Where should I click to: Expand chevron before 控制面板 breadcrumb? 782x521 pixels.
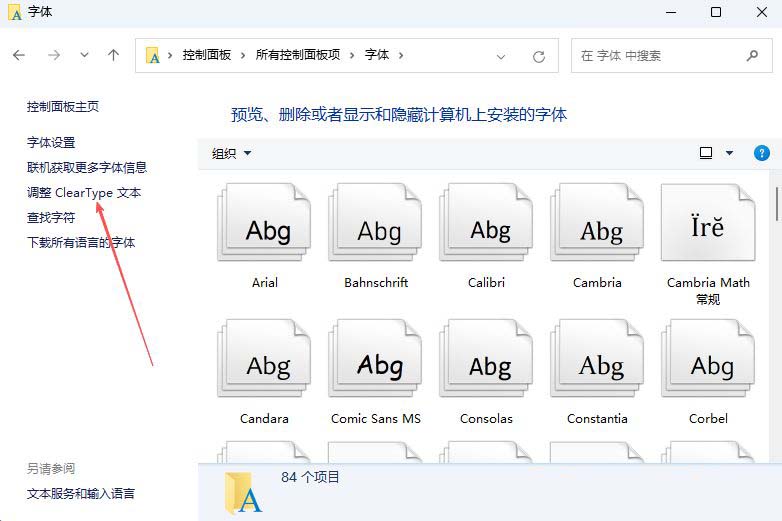click(x=170, y=55)
